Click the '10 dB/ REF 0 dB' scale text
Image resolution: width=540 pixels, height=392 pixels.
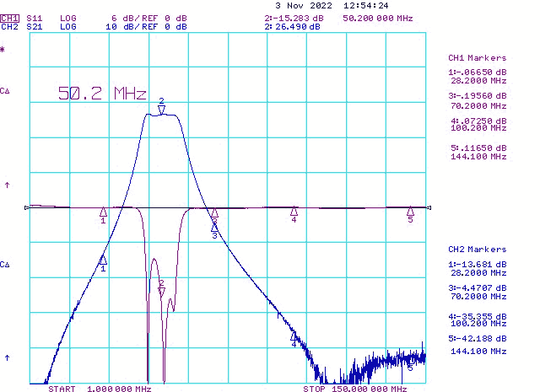[x=146, y=27]
